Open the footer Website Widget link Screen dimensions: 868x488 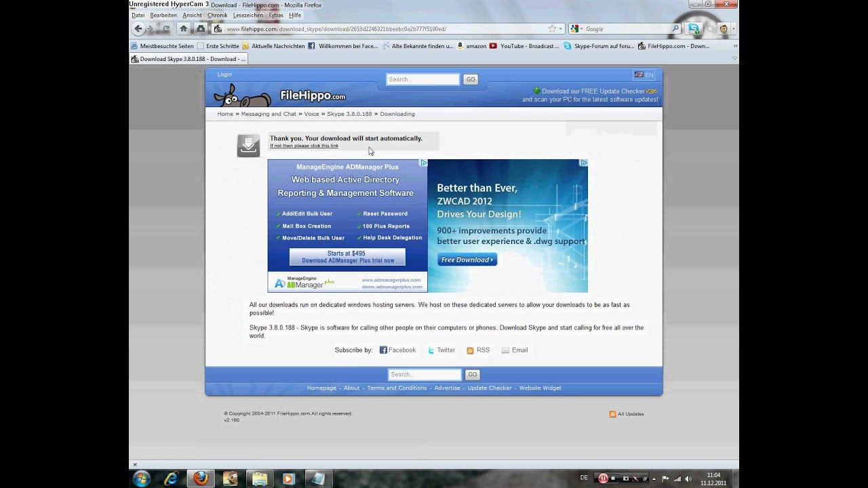(540, 388)
